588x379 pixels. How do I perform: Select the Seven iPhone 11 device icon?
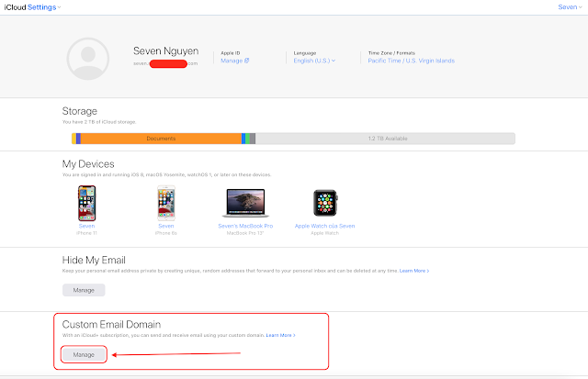click(x=86, y=204)
